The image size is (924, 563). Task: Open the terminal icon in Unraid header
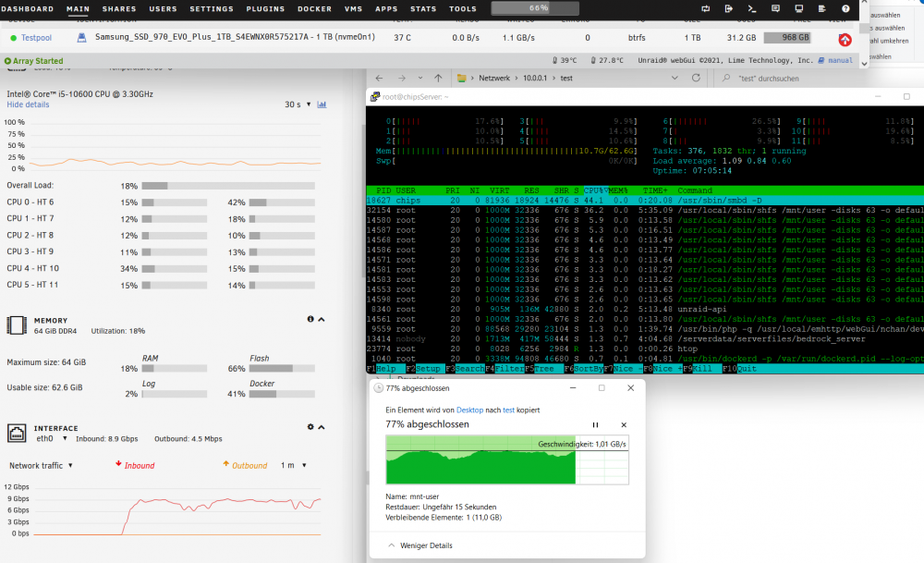coord(751,8)
